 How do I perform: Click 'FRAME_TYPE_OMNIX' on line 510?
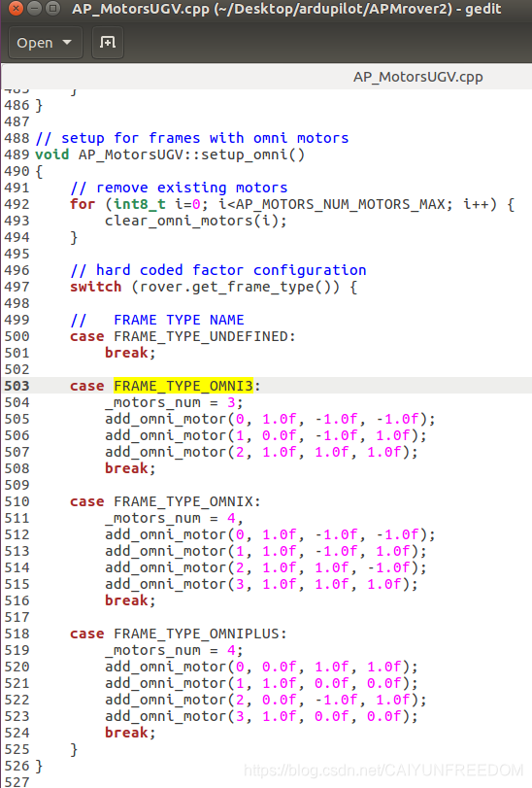coord(183,501)
